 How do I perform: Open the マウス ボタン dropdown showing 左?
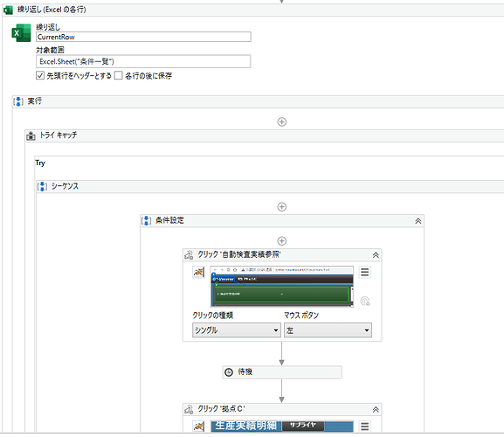pyautogui.click(x=328, y=330)
